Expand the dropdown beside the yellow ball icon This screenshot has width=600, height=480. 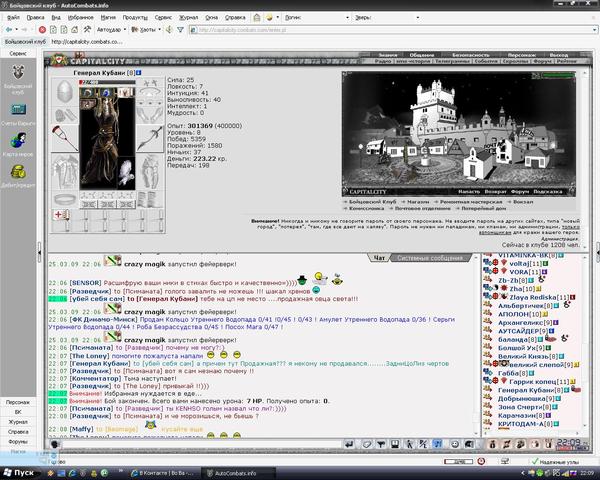click(277, 17)
